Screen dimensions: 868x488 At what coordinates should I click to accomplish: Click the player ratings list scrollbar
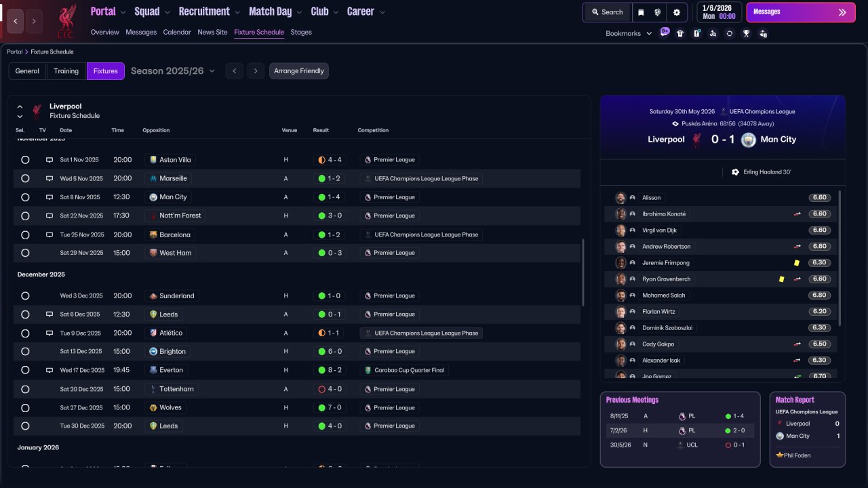coord(840,258)
